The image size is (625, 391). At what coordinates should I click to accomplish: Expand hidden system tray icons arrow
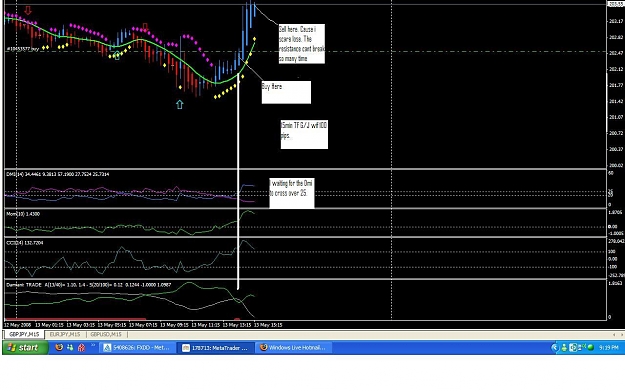554,348
